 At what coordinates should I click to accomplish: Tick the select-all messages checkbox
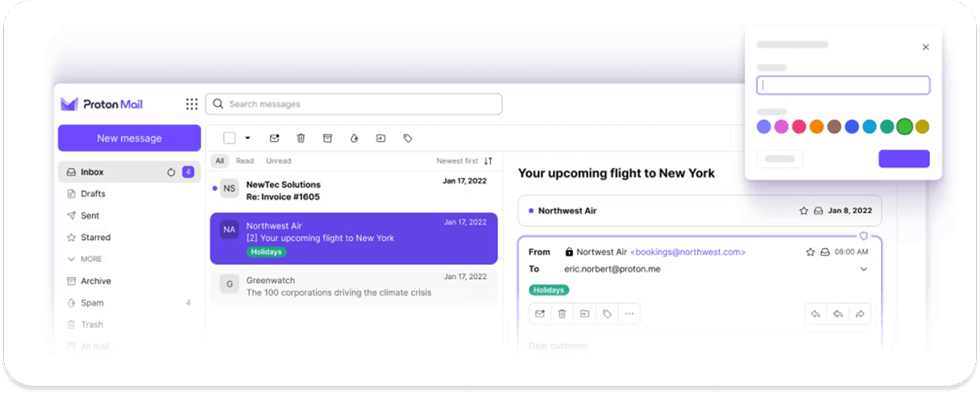(230, 138)
